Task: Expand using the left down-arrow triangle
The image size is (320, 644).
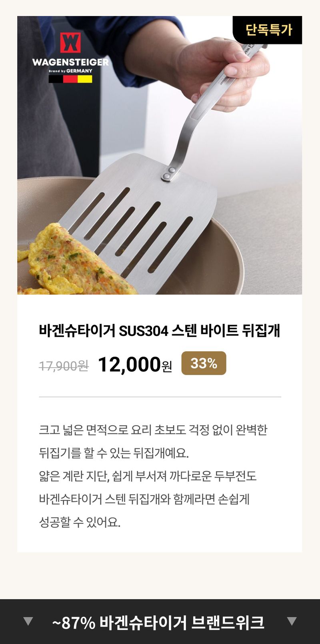Action: [x=28, y=621]
